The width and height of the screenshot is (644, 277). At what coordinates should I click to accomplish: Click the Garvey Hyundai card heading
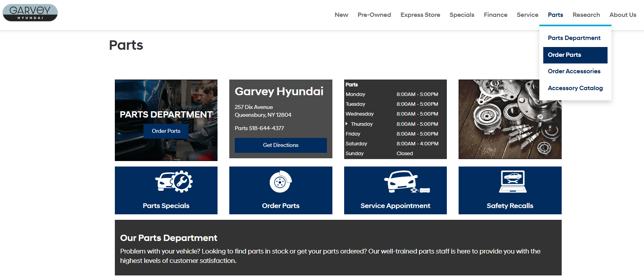279,91
